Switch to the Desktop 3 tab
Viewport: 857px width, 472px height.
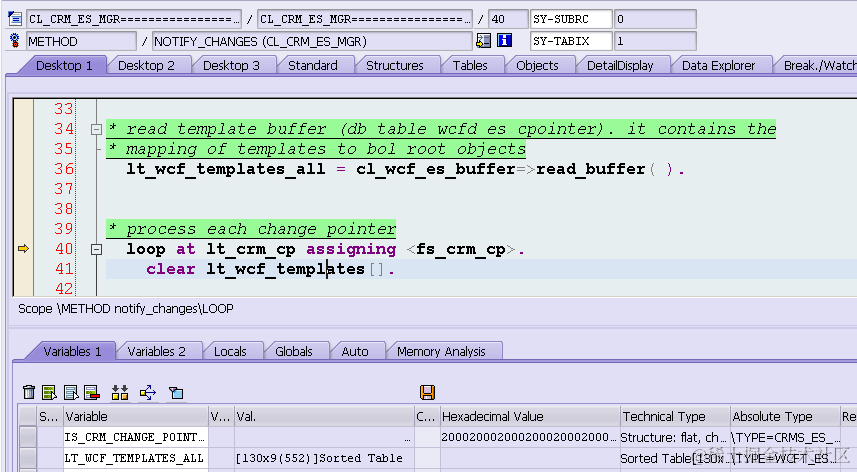(x=231, y=66)
